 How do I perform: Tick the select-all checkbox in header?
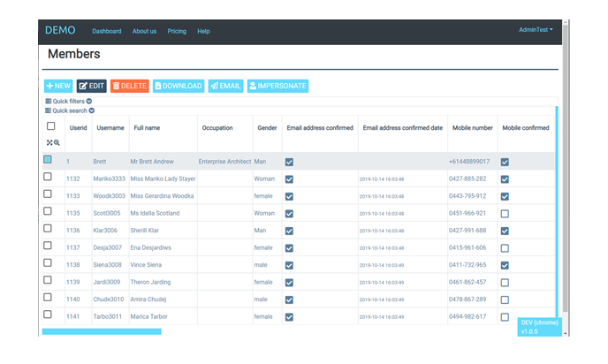click(50, 126)
